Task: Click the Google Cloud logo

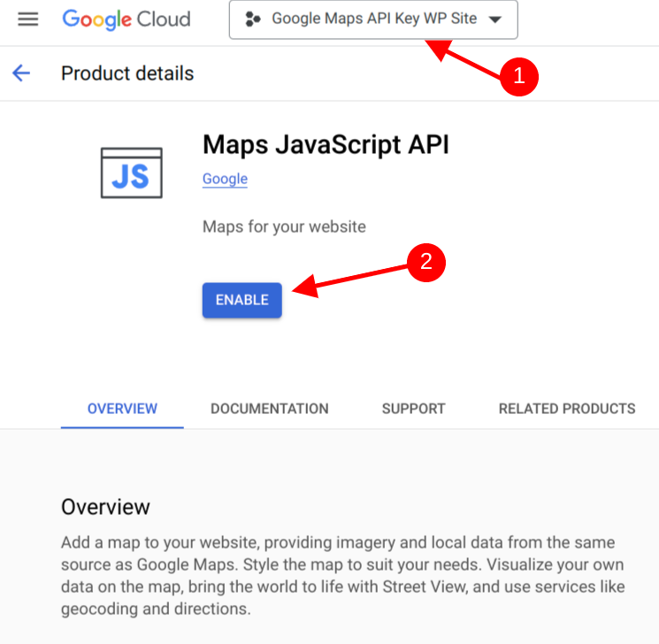Action: coord(126,19)
